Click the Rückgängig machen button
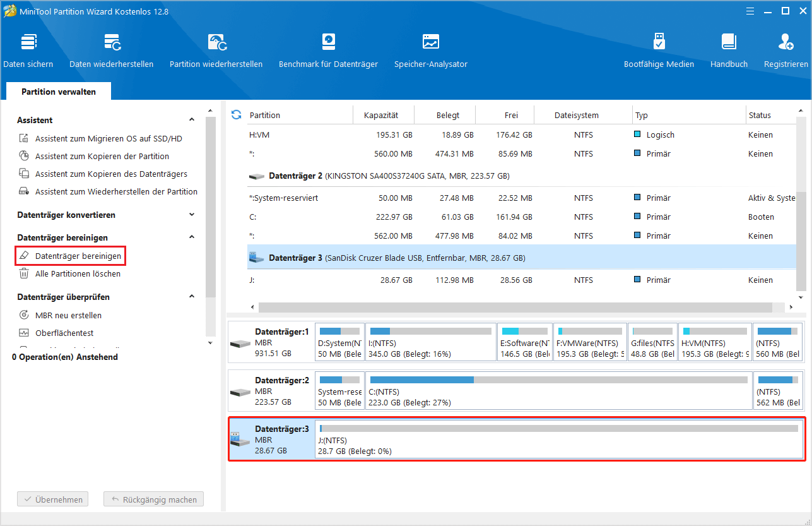The width and height of the screenshot is (812, 526). [154, 499]
